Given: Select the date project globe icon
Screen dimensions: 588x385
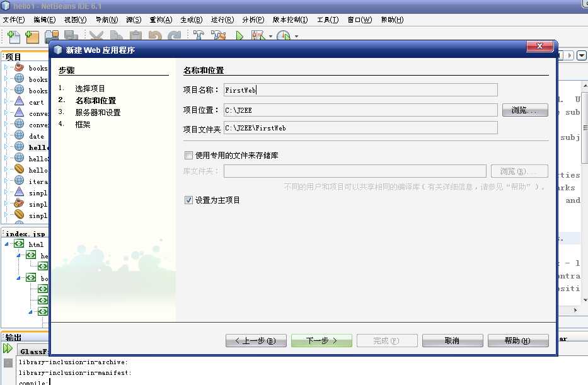Looking at the screenshot, I should coord(19,135).
